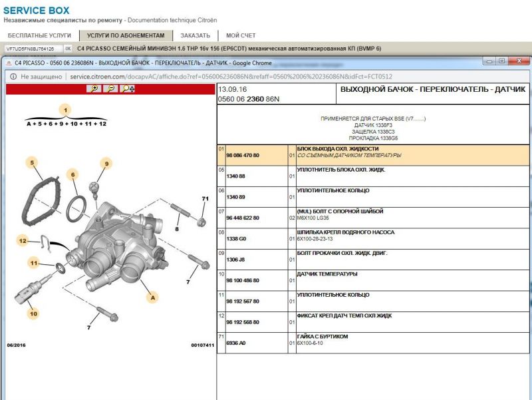Select part callout 5 in diagram
The image size is (532, 400).
pos(31,162)
